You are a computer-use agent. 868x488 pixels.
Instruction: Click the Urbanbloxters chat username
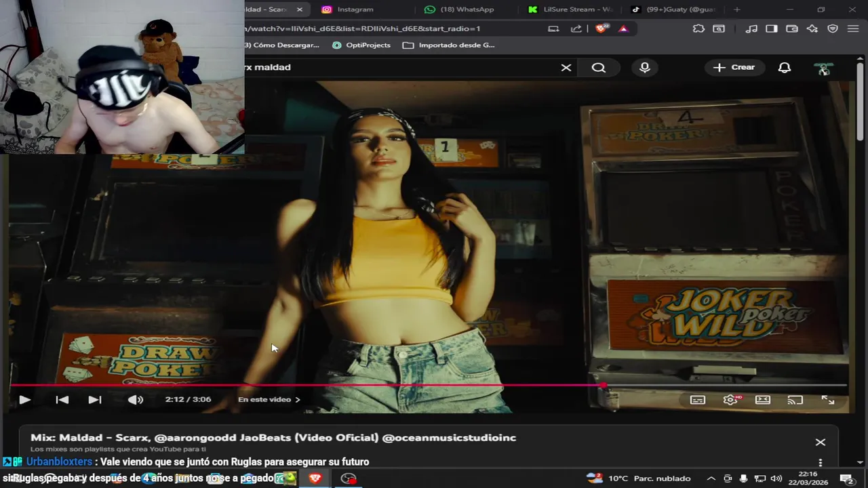click(59, 462)
